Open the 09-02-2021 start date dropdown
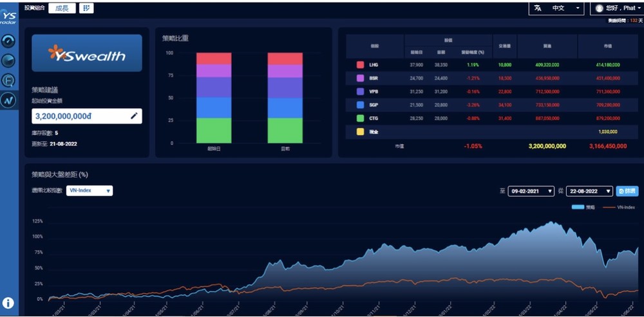Screen dimensions: 644x317 coord(531,191)
